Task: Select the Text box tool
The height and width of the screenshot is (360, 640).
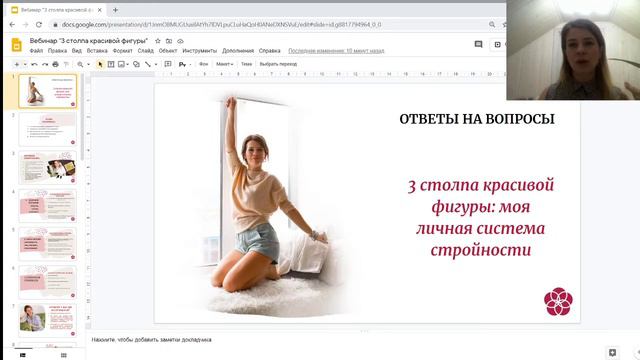Action: tap(111, 64)
